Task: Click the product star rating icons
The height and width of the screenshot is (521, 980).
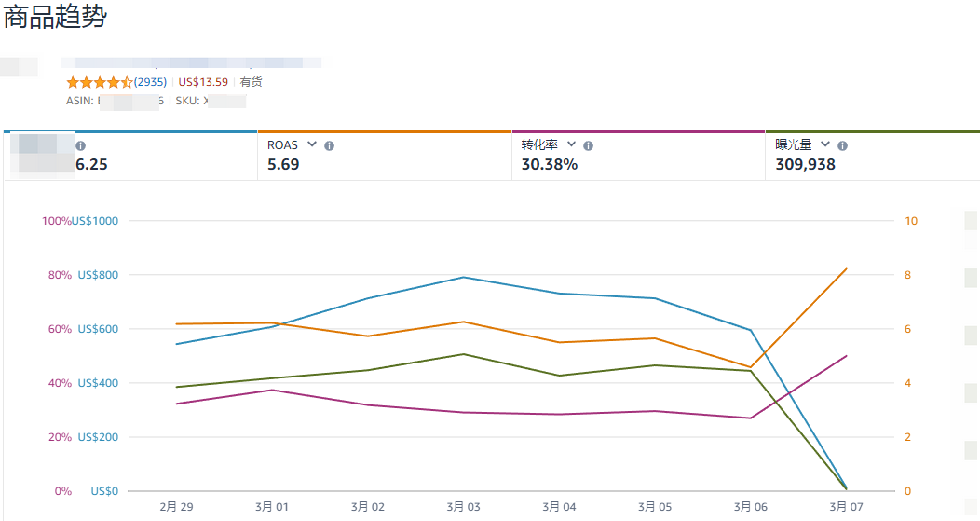Action: [100, 82]
